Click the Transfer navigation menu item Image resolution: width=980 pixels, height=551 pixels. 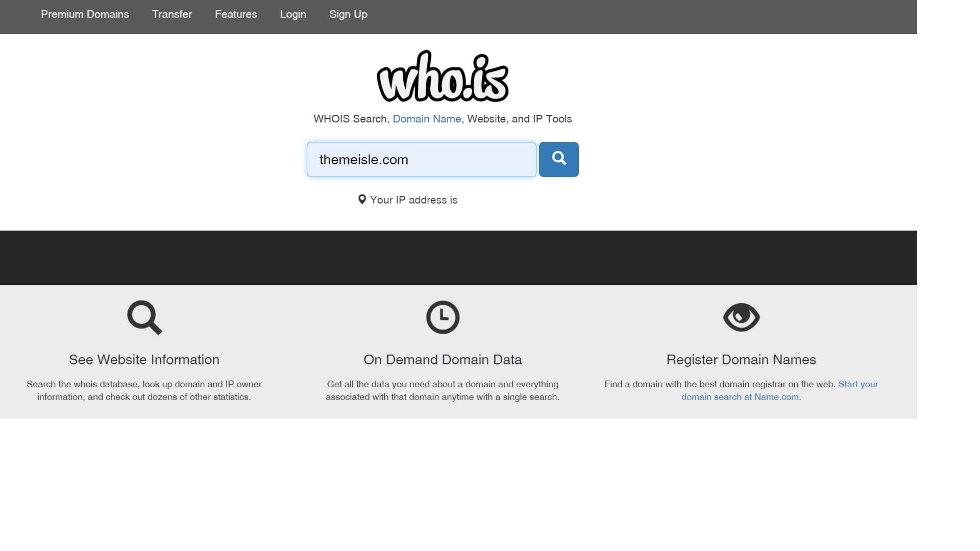pos(171,14)
